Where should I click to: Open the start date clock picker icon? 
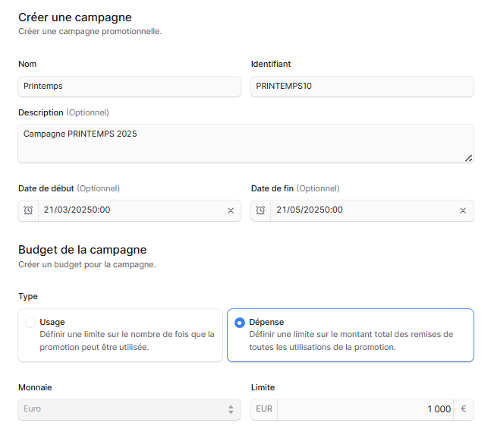point(28,210)
